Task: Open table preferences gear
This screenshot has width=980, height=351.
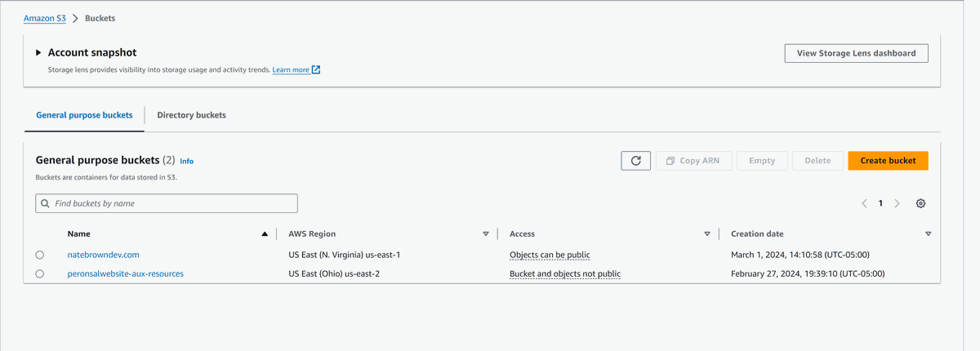Action: click(921, 203)
